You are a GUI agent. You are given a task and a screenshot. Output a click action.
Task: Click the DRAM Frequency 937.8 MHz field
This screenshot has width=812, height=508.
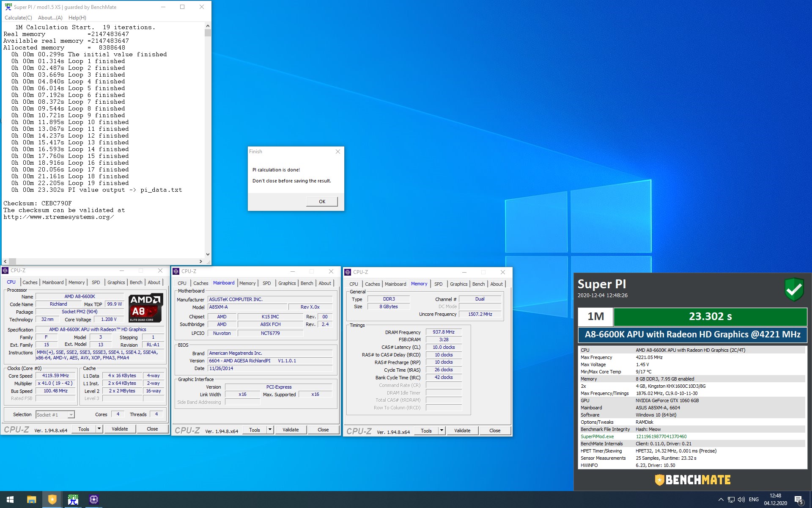tap(443, 332)
